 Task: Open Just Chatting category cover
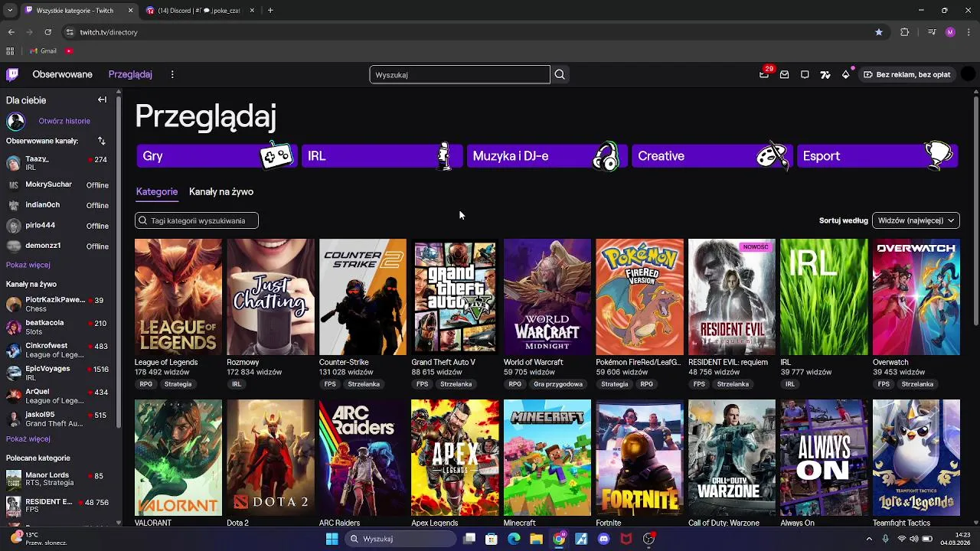[270, 297]
